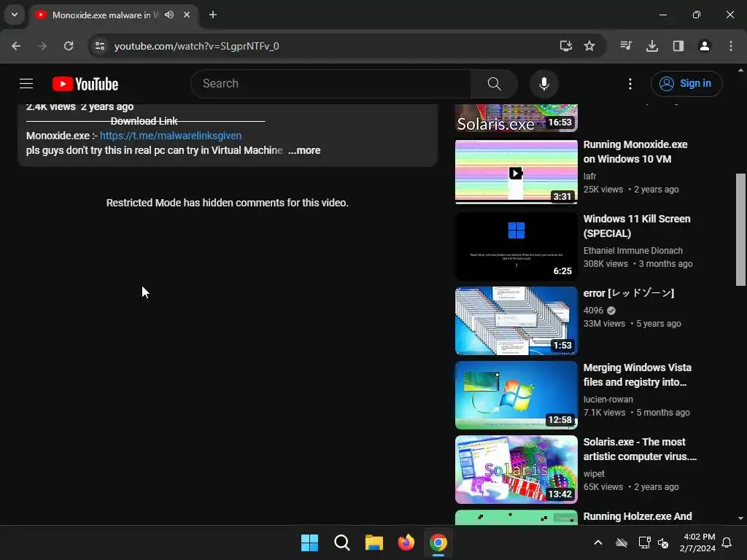
Task: Select the address bar URL
Action: pos(196,46)
